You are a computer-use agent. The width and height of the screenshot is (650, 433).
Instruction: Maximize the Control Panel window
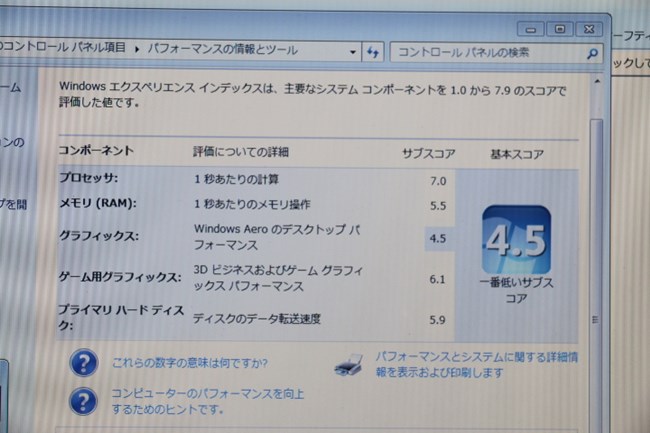click(x=560, y=29)
